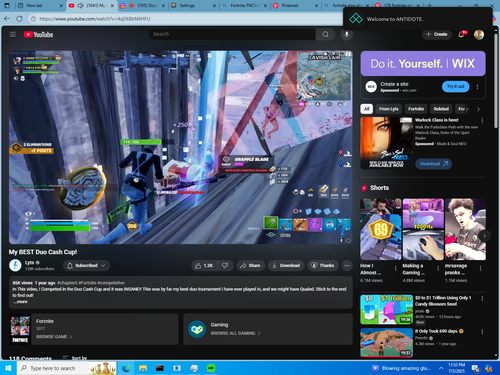Click the Wix 'Do it. Yourself.' banner
Screen dimensions: 500x375
423,63
